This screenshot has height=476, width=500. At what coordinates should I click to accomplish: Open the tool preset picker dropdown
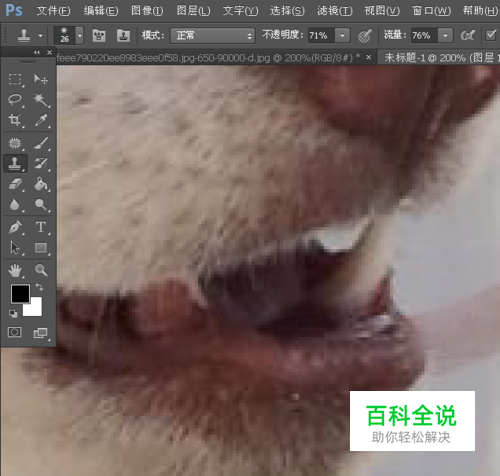click(40, 35)
